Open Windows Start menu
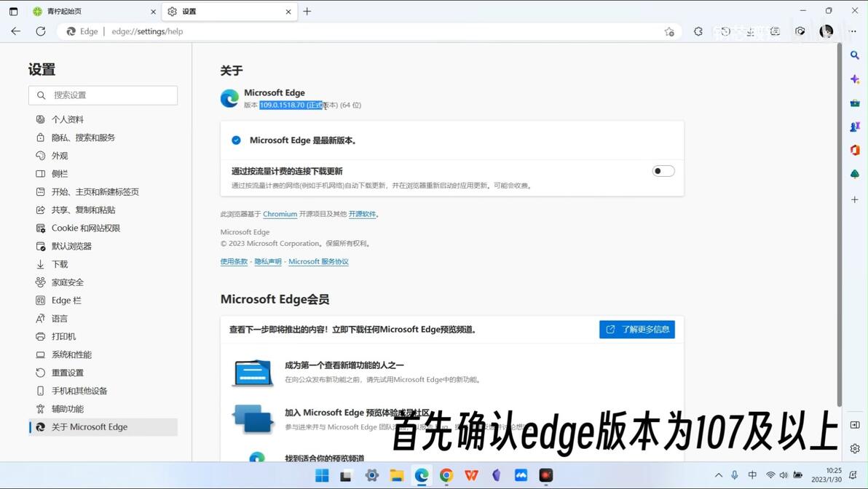The width and height of the screenshot is (868, 489). click(x=322, y=475)
